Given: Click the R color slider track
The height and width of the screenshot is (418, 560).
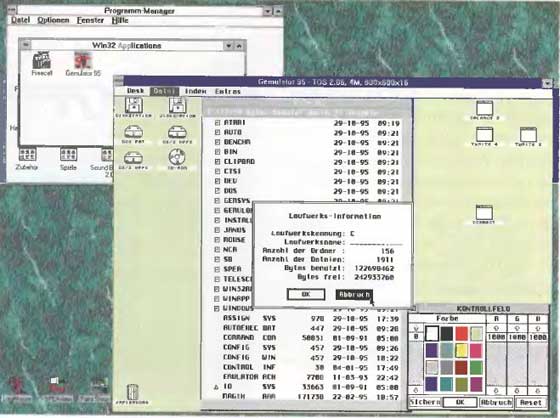Looking at the screenshot, I should pyautogui.click(x=496, y=364).
